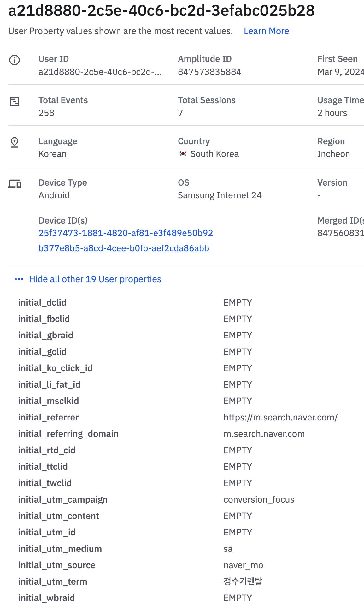Click the initial_utm_campaign value conversion_focus

pyautogui.click(x=259, y=500)
